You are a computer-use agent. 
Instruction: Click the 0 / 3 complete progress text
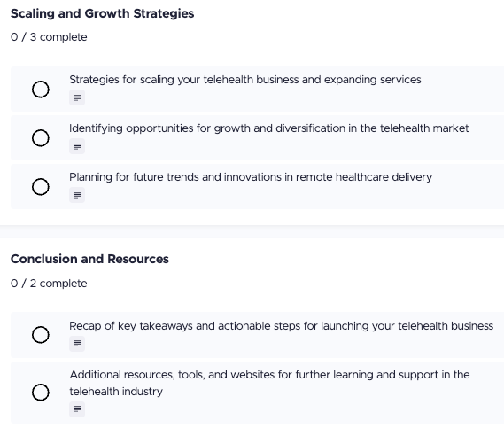click(49, 37)
